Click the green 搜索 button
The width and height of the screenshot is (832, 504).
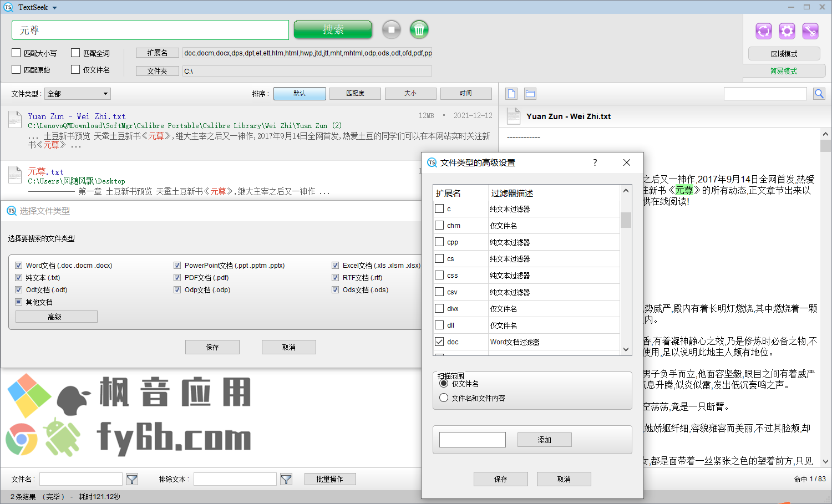(333, 29)
